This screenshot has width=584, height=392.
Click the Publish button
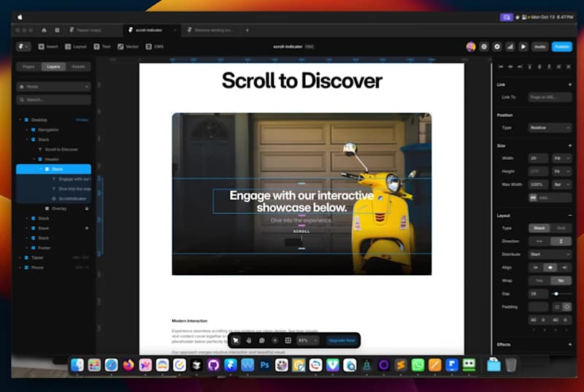pos(561,47)
